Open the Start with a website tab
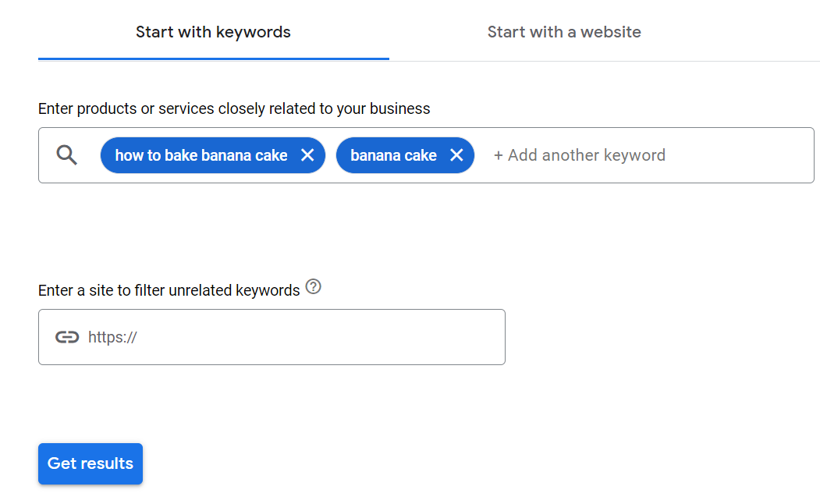Image resolution: width=820 pixels, height=504 pixels. [564, 32]
